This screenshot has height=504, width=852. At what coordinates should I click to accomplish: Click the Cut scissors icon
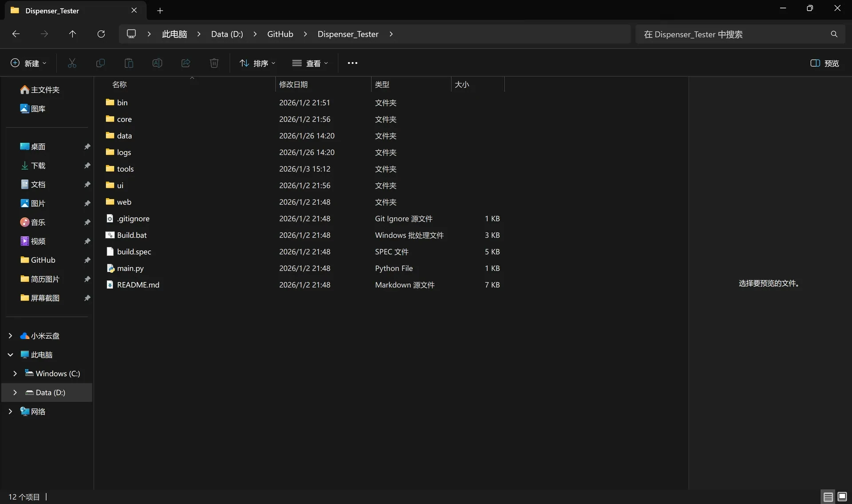pyautogui.click(x=72, y=63)
